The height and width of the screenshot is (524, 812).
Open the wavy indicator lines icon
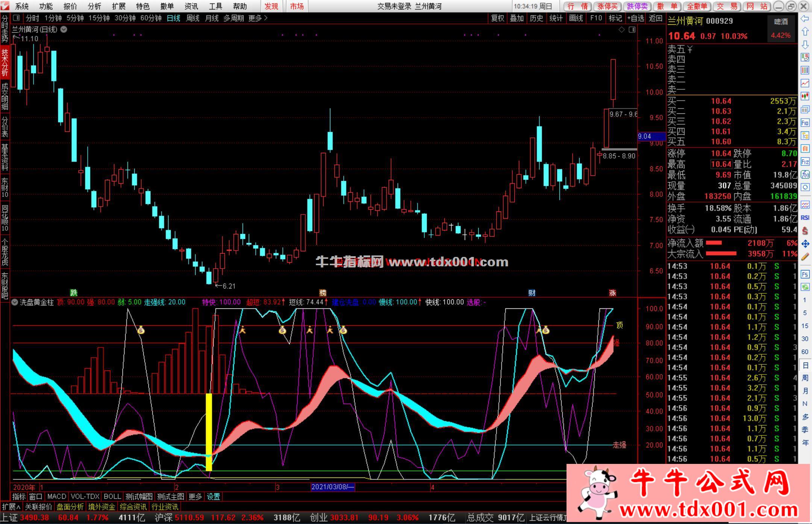[x=805, y=205]
